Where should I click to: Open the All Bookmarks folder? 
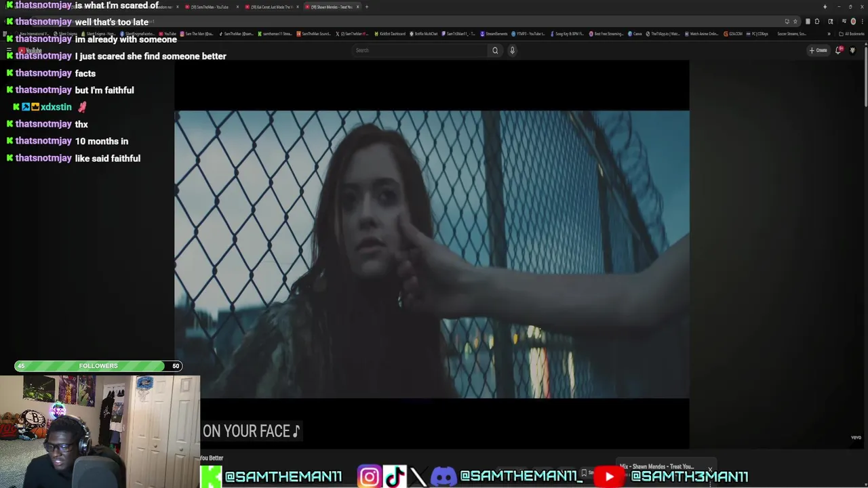pyautogui.click(x=852, y=34)
